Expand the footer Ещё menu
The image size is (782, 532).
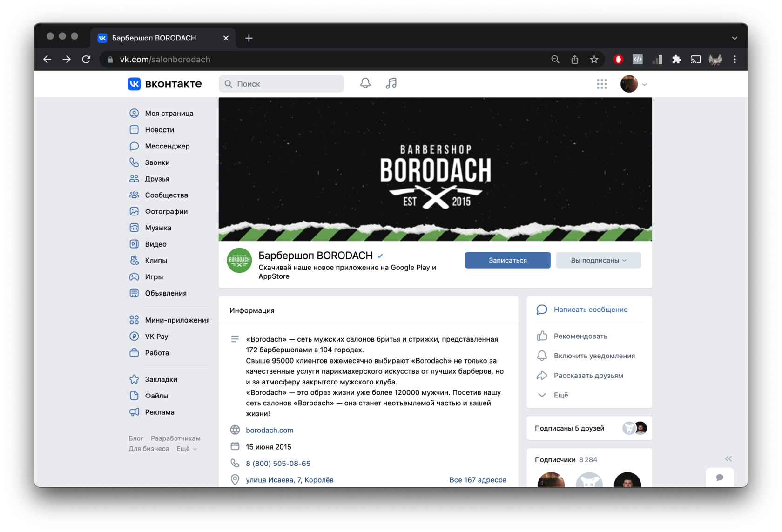[x=187, y=449]
